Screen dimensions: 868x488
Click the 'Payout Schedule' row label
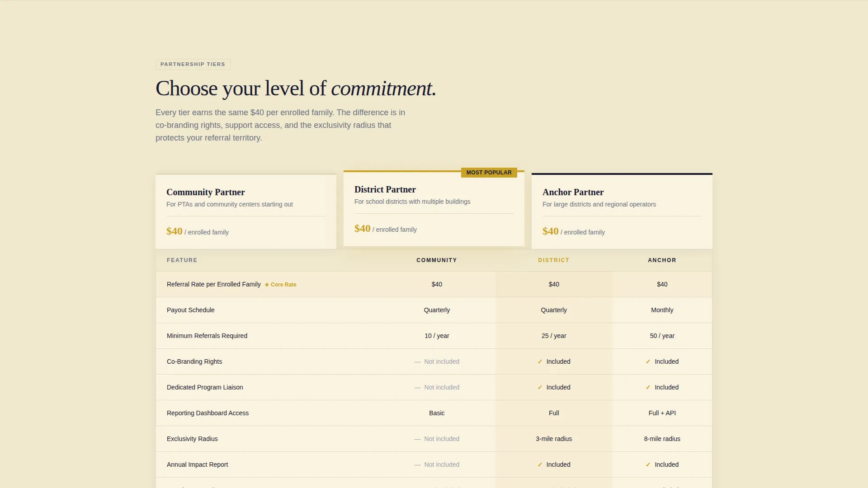(191, 310)
